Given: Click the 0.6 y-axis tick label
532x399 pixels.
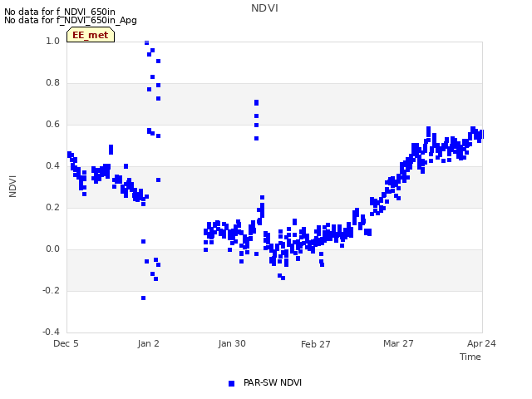Looking at the screenshot, I should click(x=52, y=124).
